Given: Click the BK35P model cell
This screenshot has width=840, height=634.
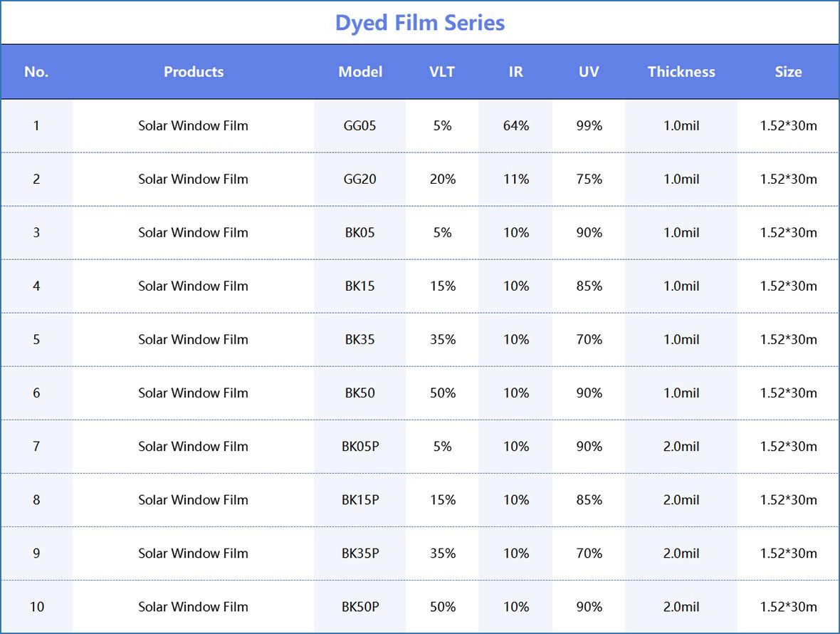Looking at the screenshot, I should (x=360, y=554).
